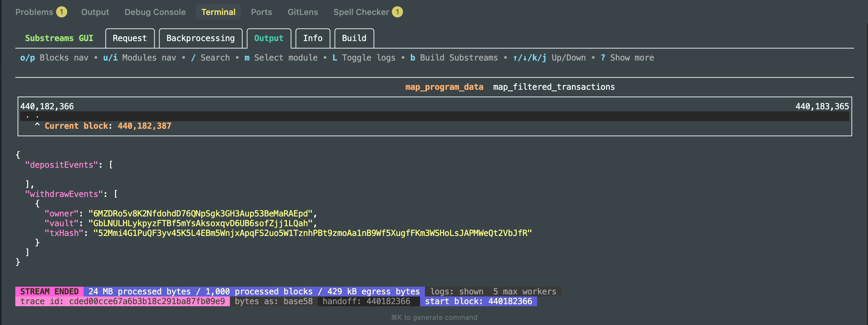Click the Search shortcut hint

(210, 58)
